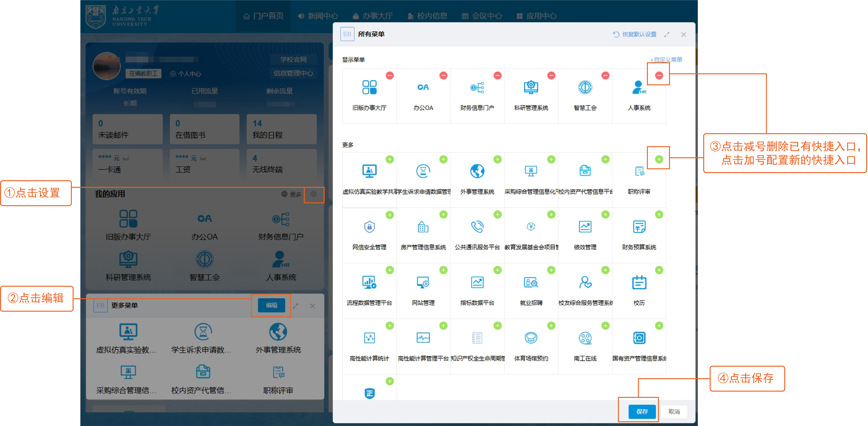This screenshot has width=868, height=426.
Task: Open 个人中心 link
Action: tap(185, 74)
